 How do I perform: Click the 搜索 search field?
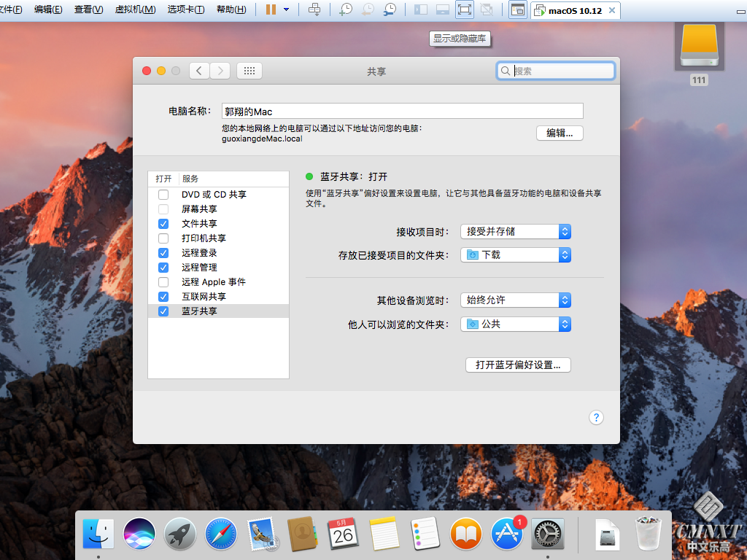(562, 71)
